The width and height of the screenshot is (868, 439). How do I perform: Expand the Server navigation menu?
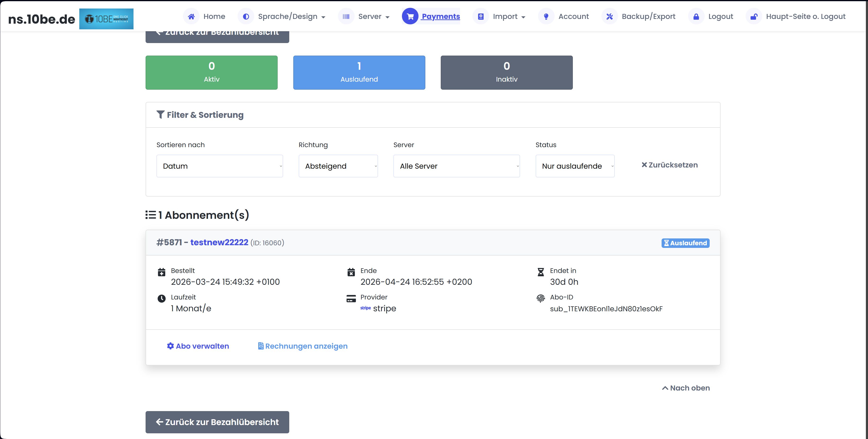[x=369, y=17]
